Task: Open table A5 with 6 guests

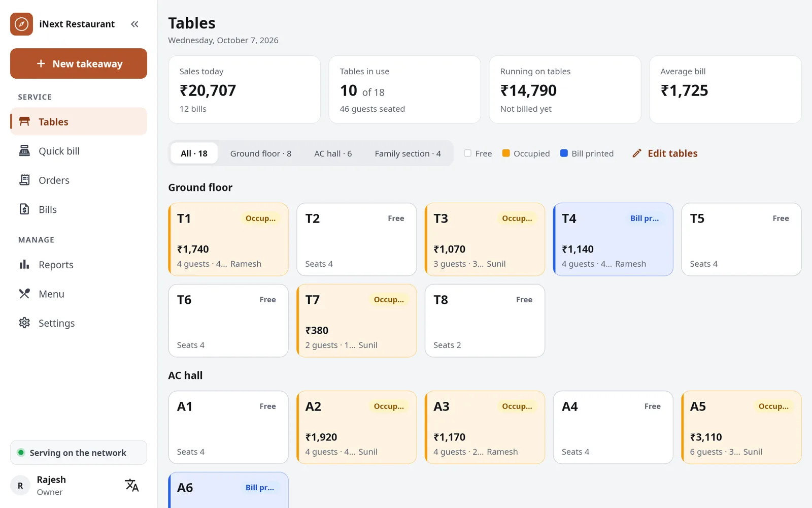Action: tap(741, 427)
